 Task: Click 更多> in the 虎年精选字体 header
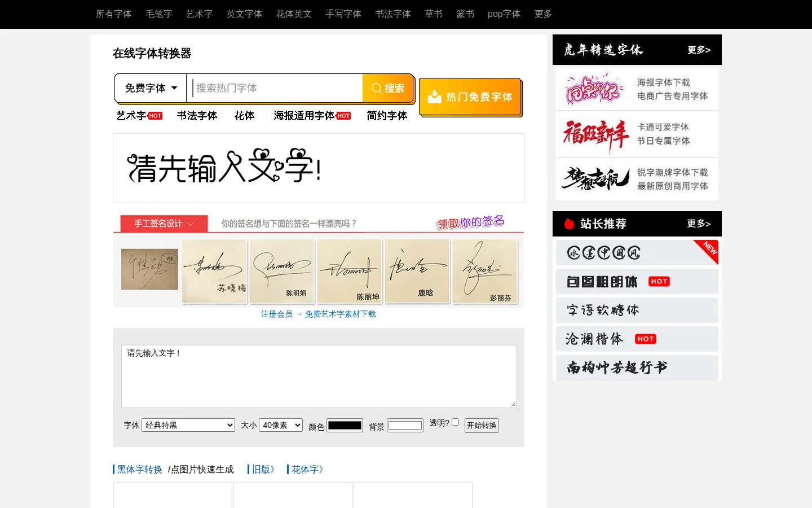point(699,50)
